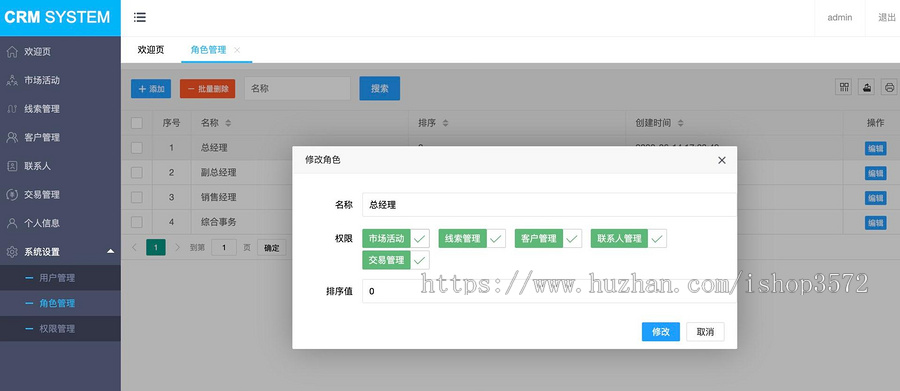900x391 pixels.
Task: Click the 联系人 sidebar icon
Action: pos(11,166)
